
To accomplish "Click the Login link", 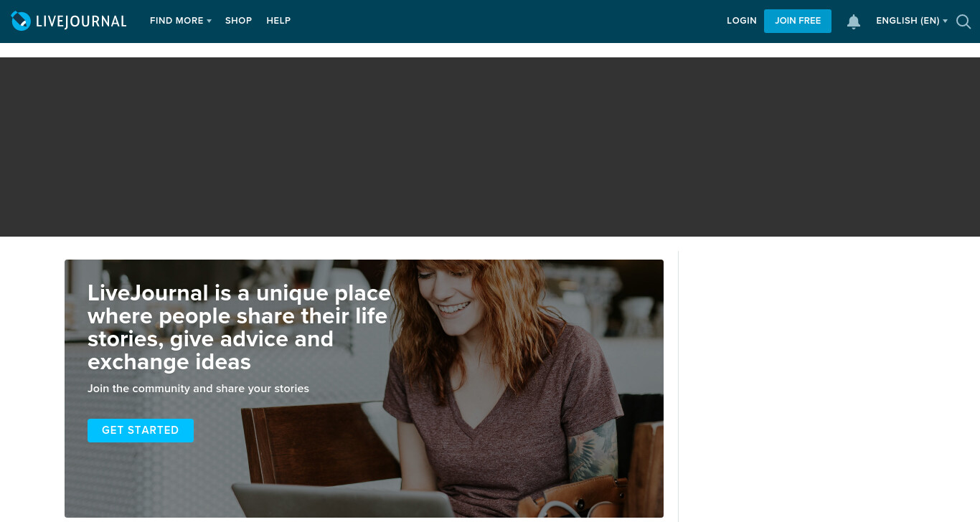I will click(x=741, y=21).
